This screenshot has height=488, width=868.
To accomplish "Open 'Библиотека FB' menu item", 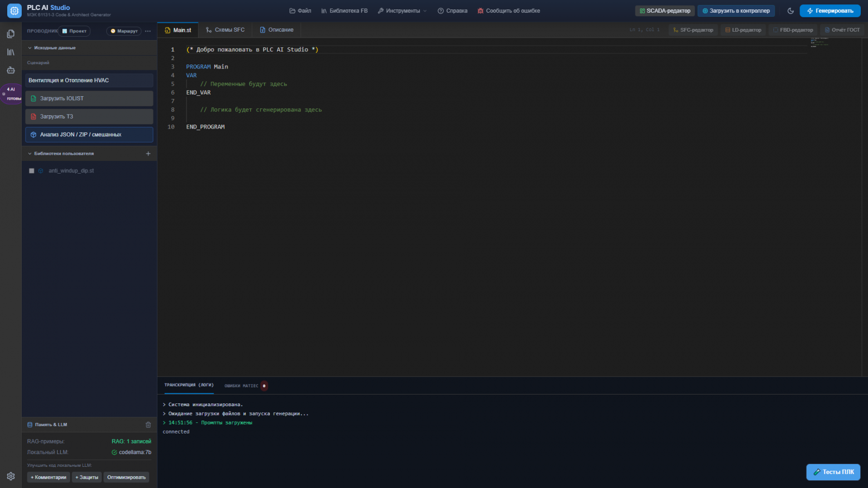I will click(344, 11).
